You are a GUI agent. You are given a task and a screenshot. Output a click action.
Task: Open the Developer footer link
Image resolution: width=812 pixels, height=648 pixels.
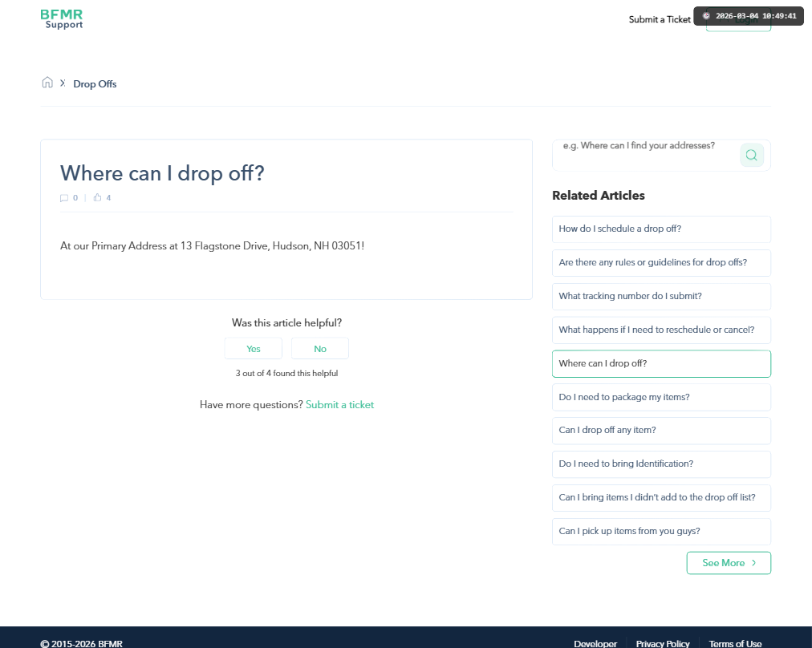click(x=595, y=644)
